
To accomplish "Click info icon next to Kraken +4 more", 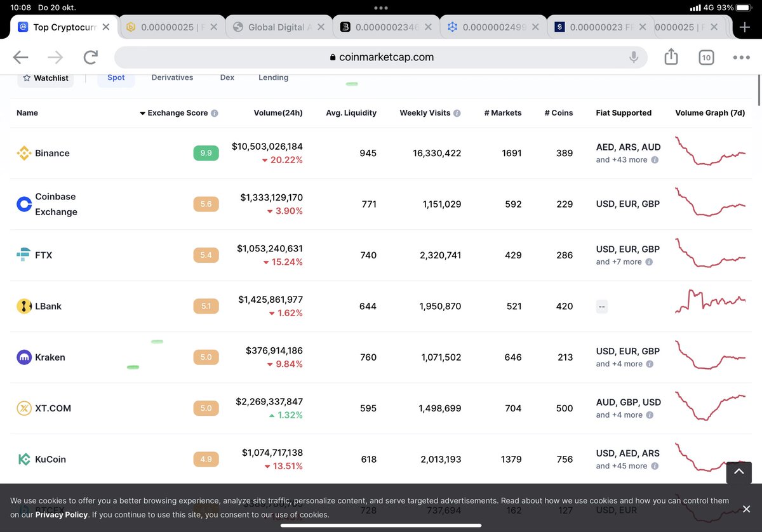I will click(650, 364).
